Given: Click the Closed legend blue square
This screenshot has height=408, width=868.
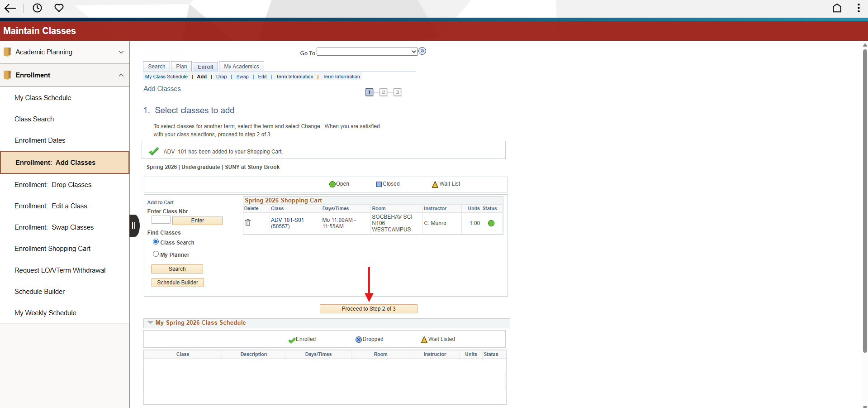Looking at the screenshot, I should point(379,184).
